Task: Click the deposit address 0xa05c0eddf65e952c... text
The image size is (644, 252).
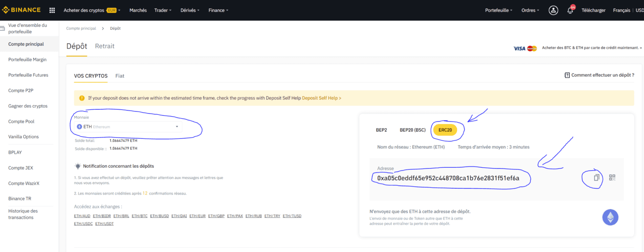Action: pyautogui.click(x=448, y=178)
